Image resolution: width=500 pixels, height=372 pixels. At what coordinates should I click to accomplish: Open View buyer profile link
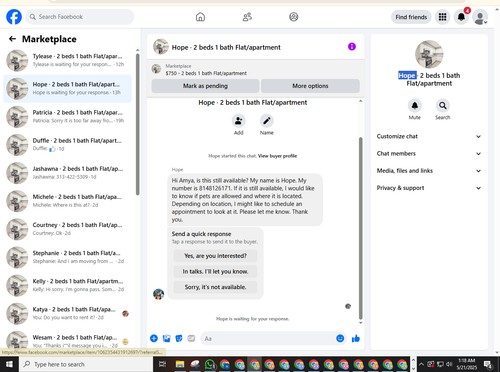277,156
